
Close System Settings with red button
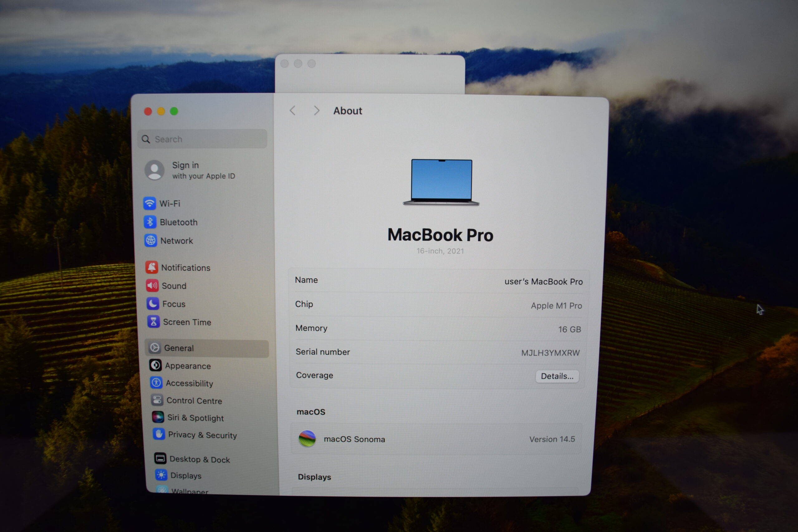coord(147,111)
